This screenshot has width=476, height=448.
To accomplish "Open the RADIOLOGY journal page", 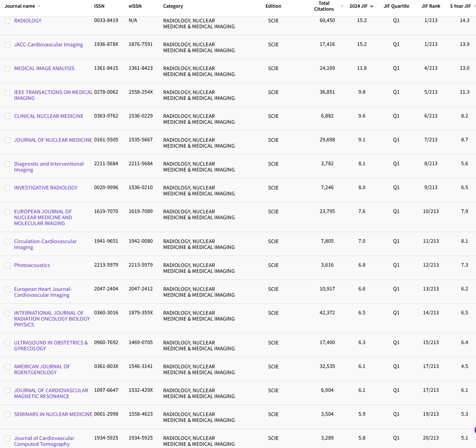I will click(28, 21).
